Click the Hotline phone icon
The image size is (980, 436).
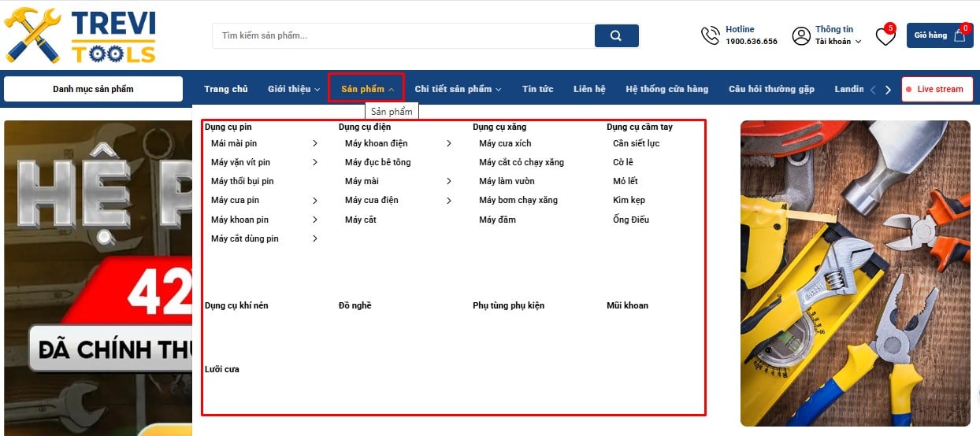[710, 35]
